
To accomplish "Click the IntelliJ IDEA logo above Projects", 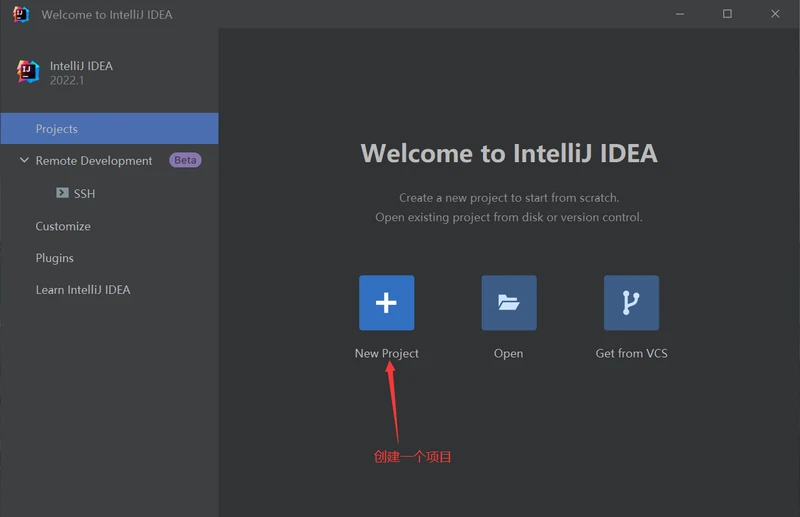I will (x=28, y=72).
